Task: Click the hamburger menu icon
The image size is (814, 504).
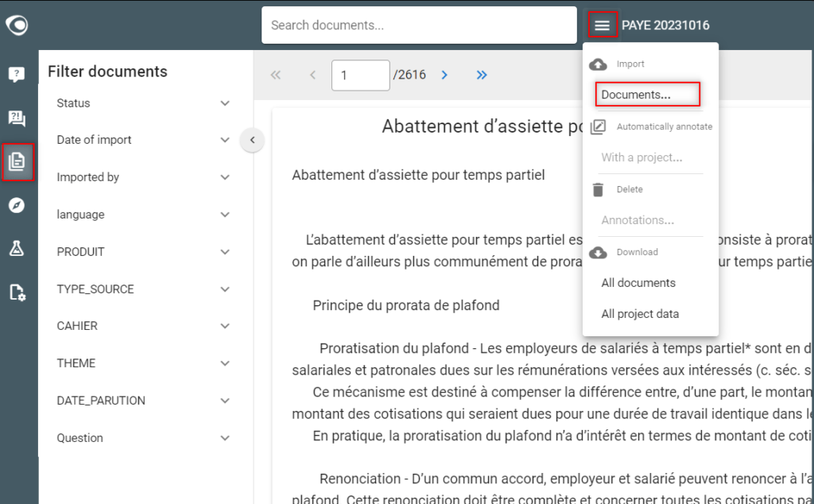Action: 603,25
